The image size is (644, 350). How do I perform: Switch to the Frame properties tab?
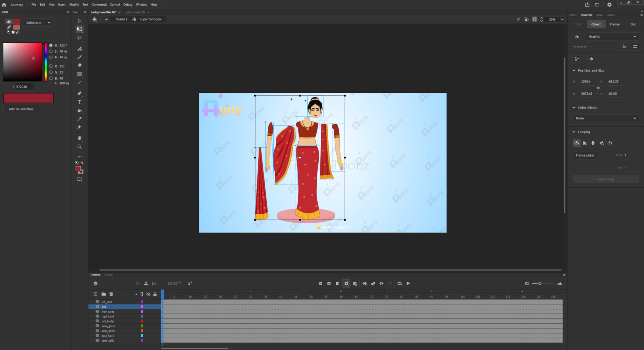tap(614, 24)
